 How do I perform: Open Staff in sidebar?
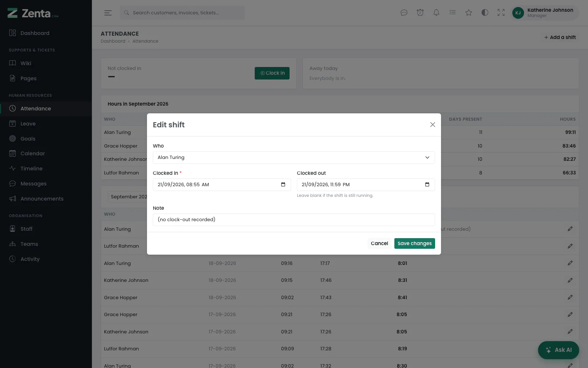(46, 229)
